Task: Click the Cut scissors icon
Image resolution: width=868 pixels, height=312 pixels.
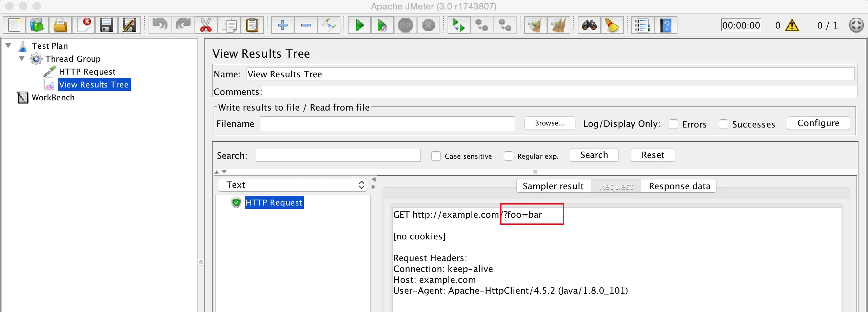Action: (x=206, y=25)
